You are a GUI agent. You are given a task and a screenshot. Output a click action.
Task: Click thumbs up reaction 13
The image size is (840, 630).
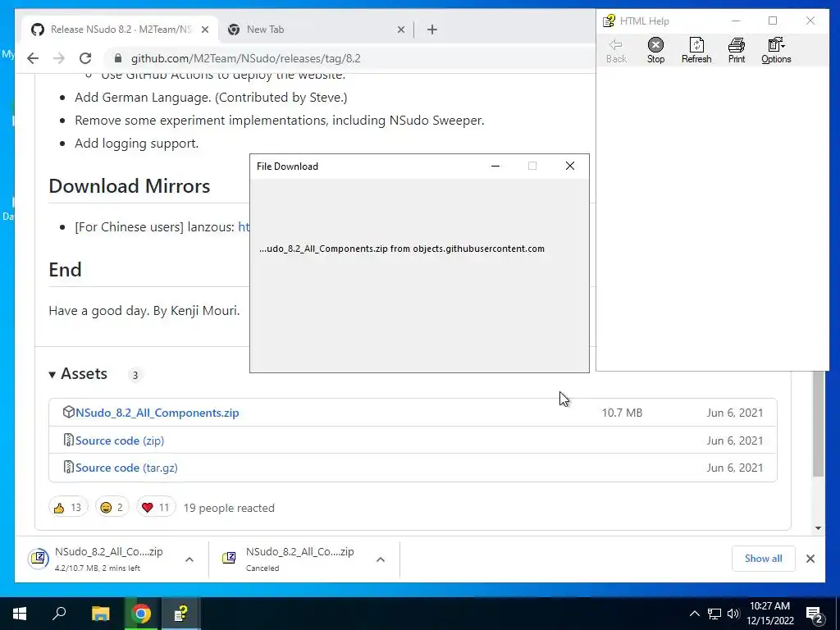(68, 507)
